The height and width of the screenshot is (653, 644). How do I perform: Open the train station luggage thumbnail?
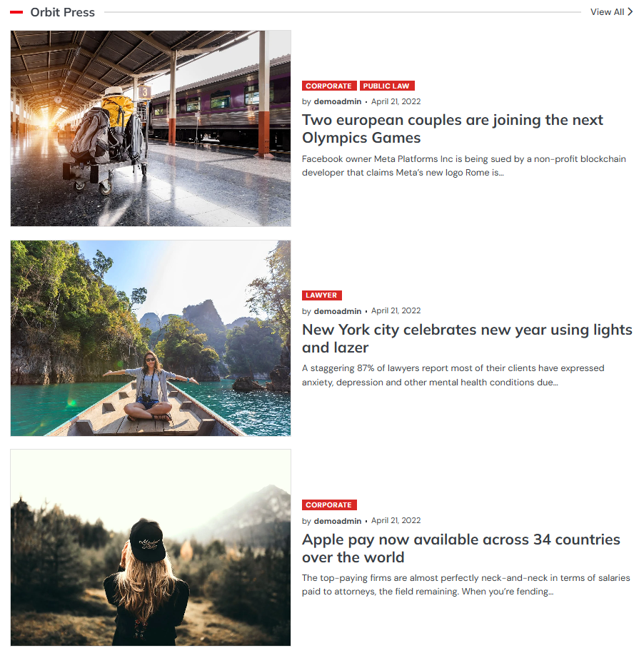tap(151, 128)
